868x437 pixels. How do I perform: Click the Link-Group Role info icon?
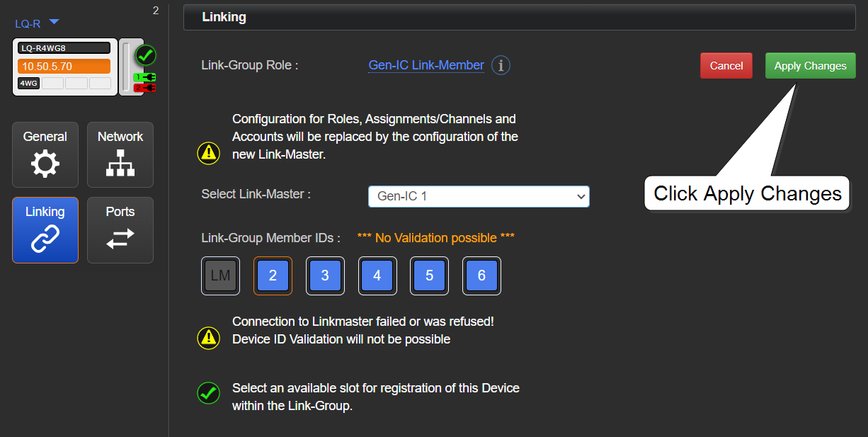tap(501, 66)
